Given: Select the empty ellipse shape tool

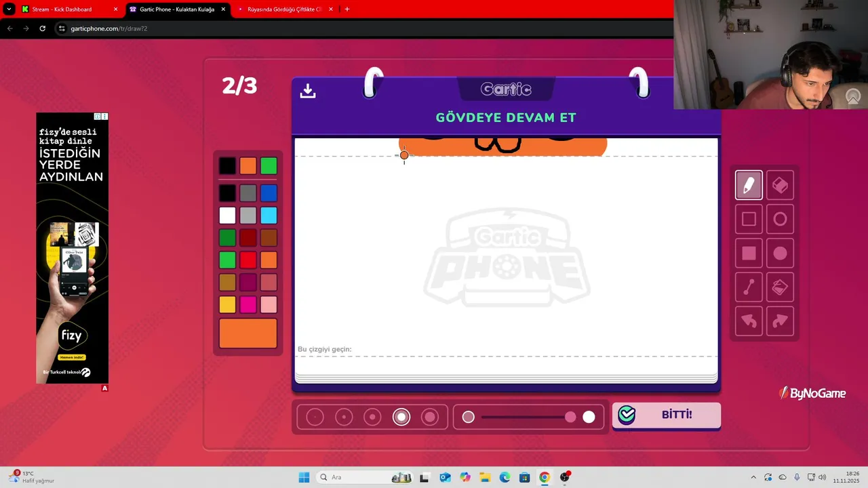Looking at the screenshot, I should tap(780, 219).
